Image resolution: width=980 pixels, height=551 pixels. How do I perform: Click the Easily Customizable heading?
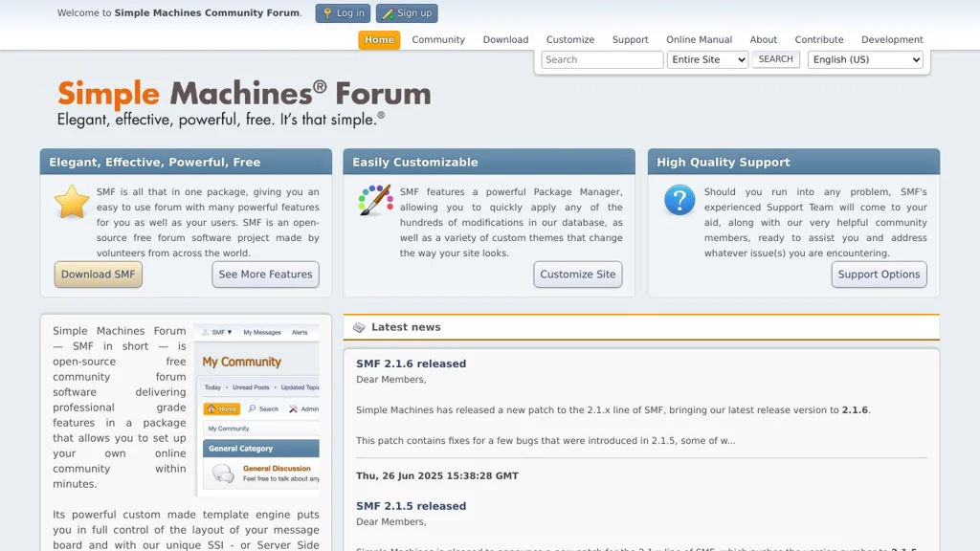(415, 163)
